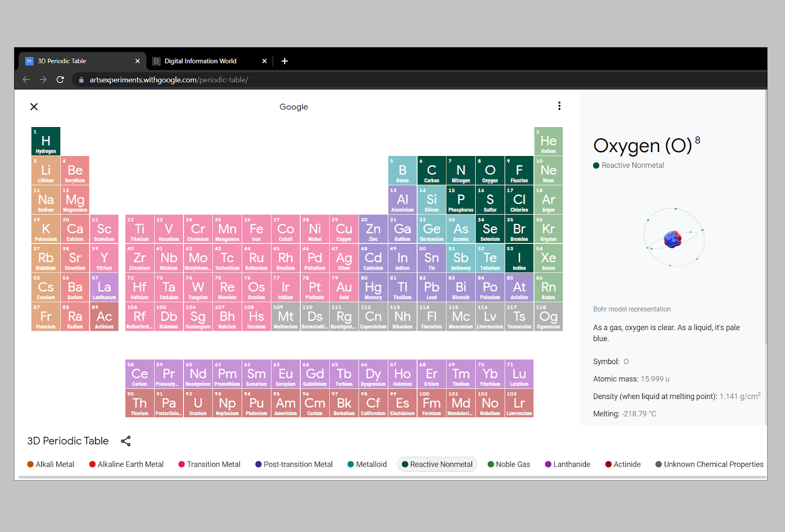Screen dimensions: 785x532
Task: Click the browser back arrow
Action: coord(26,80)
